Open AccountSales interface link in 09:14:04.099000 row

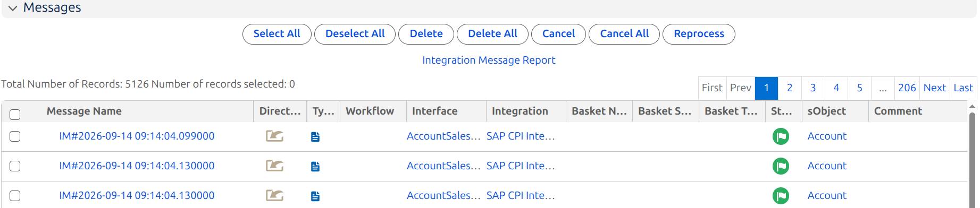(443, 136)
